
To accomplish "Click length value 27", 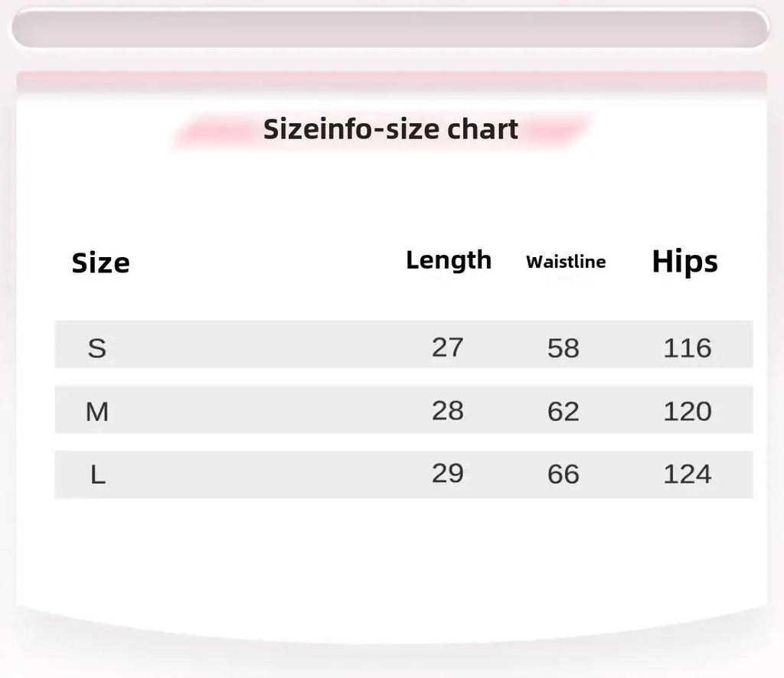I will coord(448,347).
